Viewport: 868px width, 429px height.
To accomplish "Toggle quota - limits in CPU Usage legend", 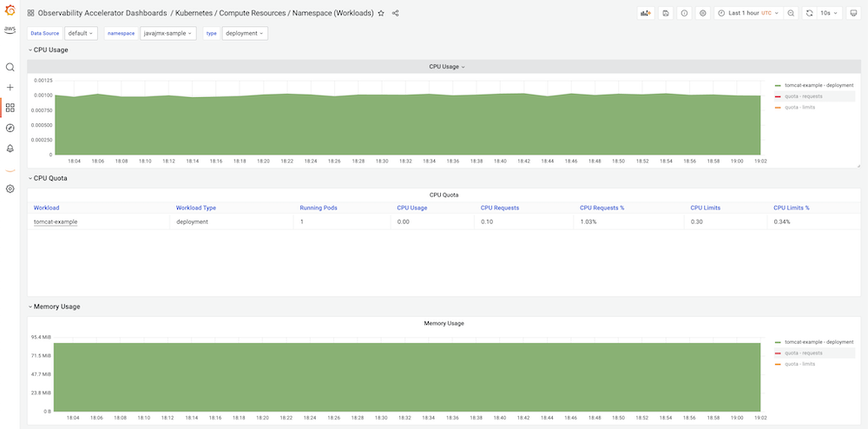I will (x=799, y=107).
